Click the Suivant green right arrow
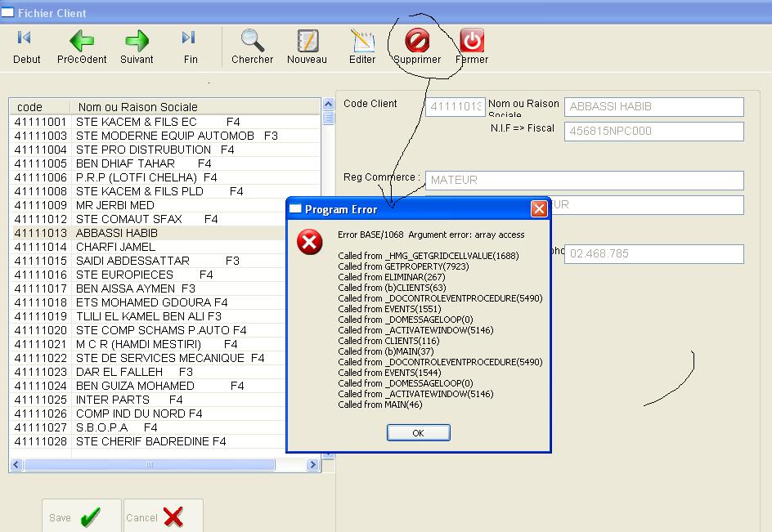Image resolution: width=772 pixels, height=532 pixels. click(137, 47)
